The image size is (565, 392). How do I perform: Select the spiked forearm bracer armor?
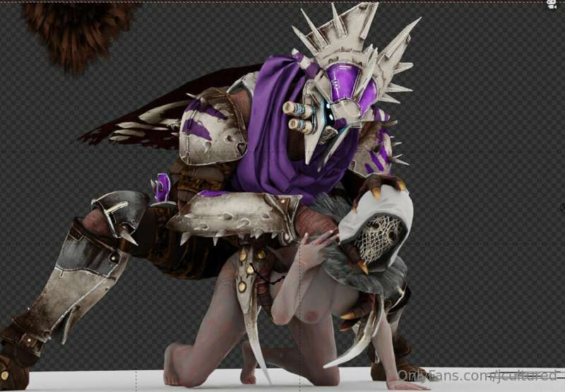coord(234,215)
